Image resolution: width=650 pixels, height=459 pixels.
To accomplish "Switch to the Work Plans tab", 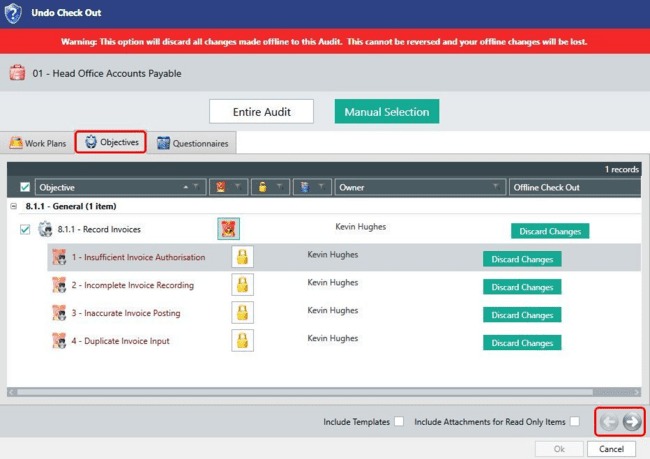I will tap(38, 143).
